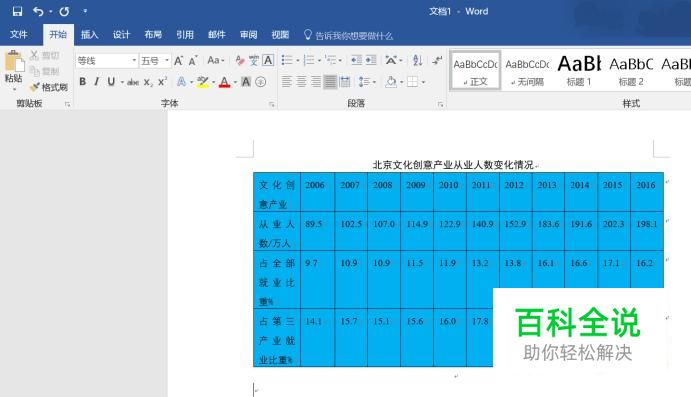Open the 段落 dialog launcher
The image size is (691, 397).
(x=440, y=104)
